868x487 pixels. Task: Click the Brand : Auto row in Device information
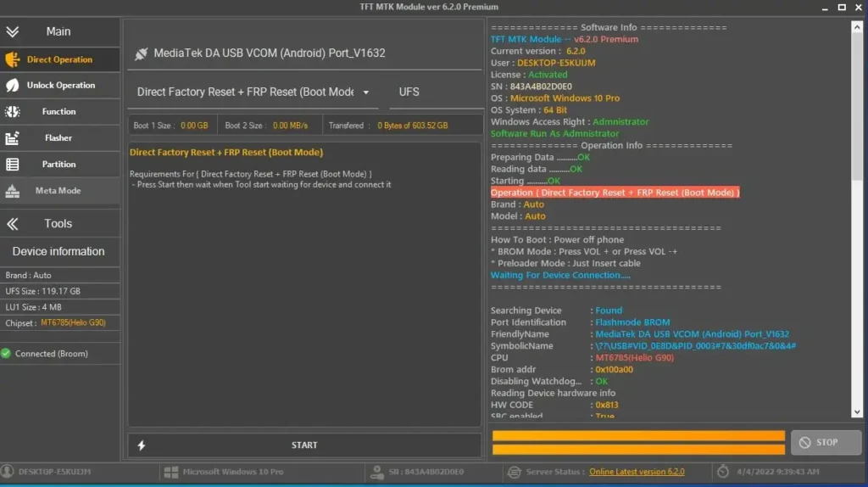(60, 276)
